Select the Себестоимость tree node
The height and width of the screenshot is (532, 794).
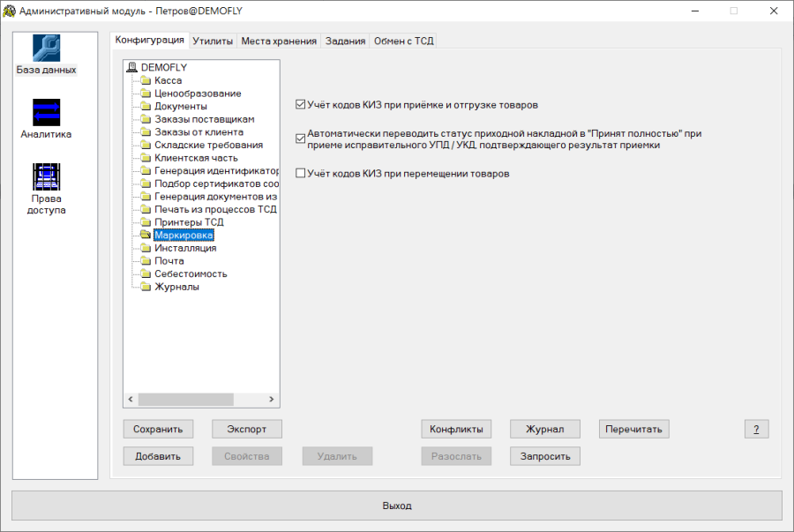click(191, 273)
